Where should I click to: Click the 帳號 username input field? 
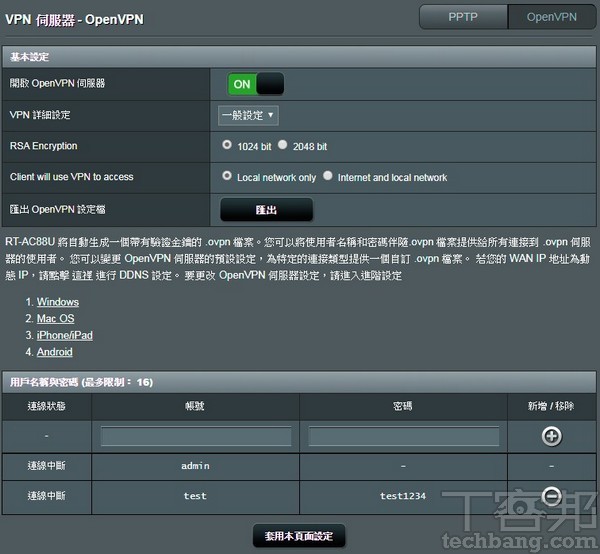(x=196, y=437)
